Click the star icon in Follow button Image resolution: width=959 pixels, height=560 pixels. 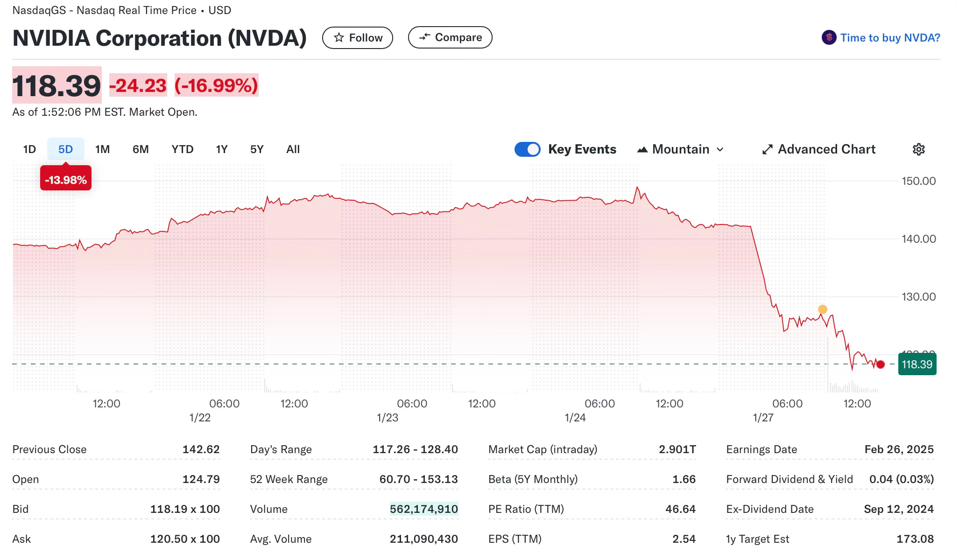[339, 38]
